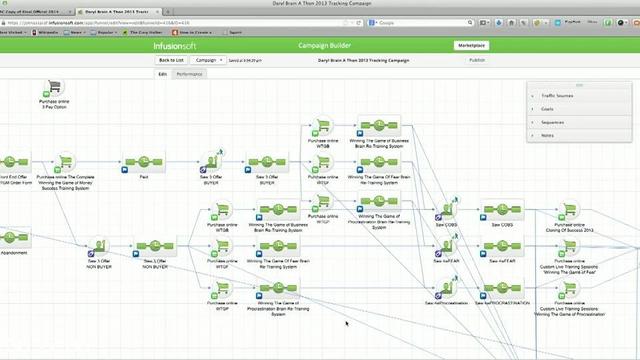The height and width of the screenshot is (360, 640).
Task: Open the News bookmarks folder
Action: click(74, 32)
